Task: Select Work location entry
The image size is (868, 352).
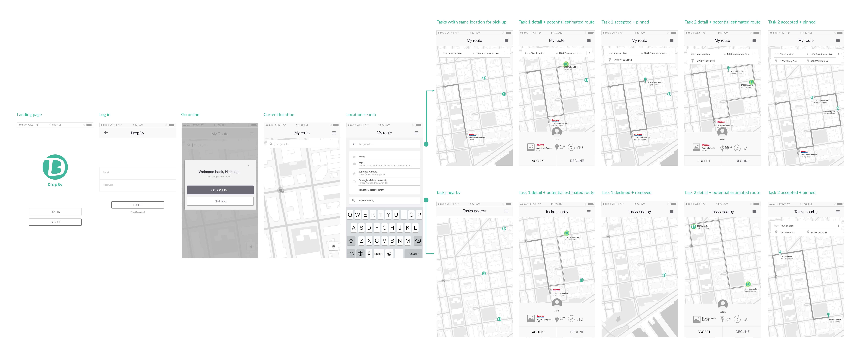Action: pos(384,164)
